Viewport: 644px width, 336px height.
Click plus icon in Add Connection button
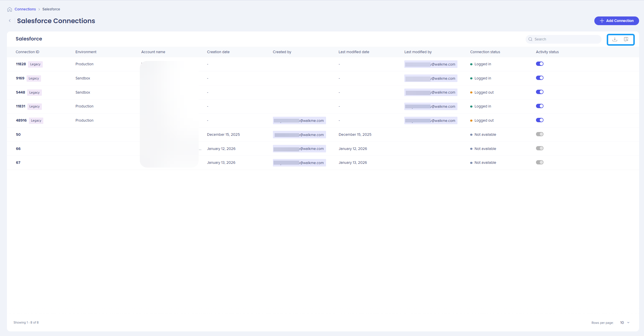pyautogui.click(x=602, y=21)
